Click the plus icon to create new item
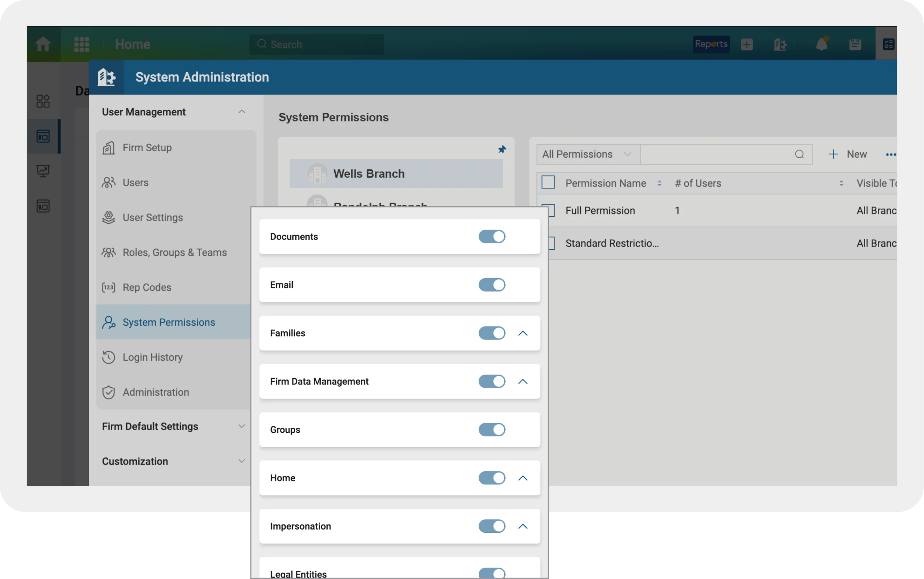 (x=747, y=44)
